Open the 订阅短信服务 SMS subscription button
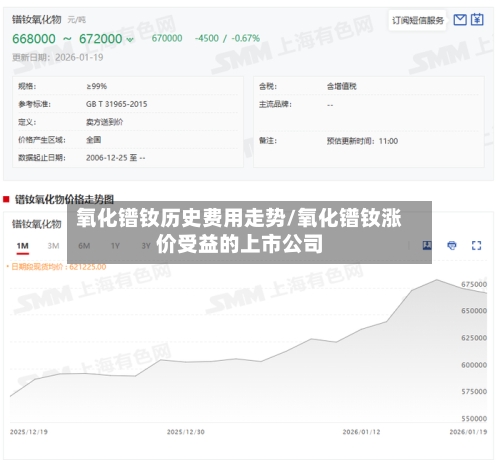The height and width of the screenshot is (465, 500). pyautogui.click(x=417, y=21)
